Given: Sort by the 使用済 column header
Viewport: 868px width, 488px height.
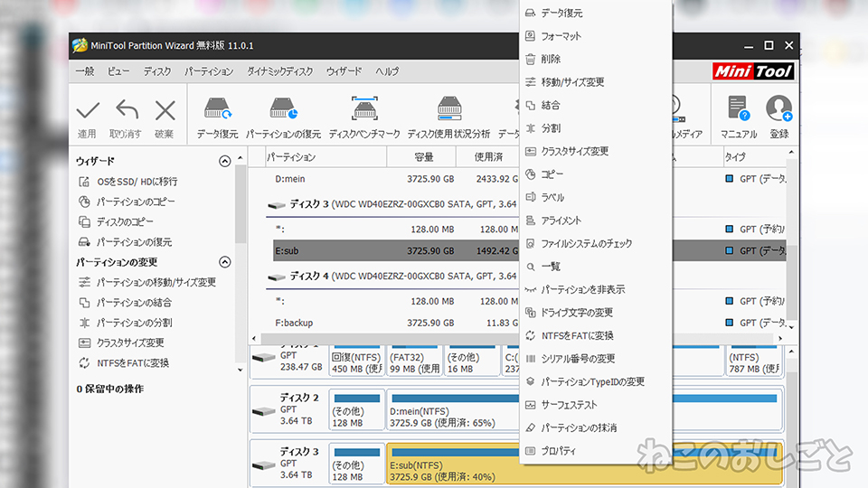Looking at the screenshot, I should tap(487, 157).
